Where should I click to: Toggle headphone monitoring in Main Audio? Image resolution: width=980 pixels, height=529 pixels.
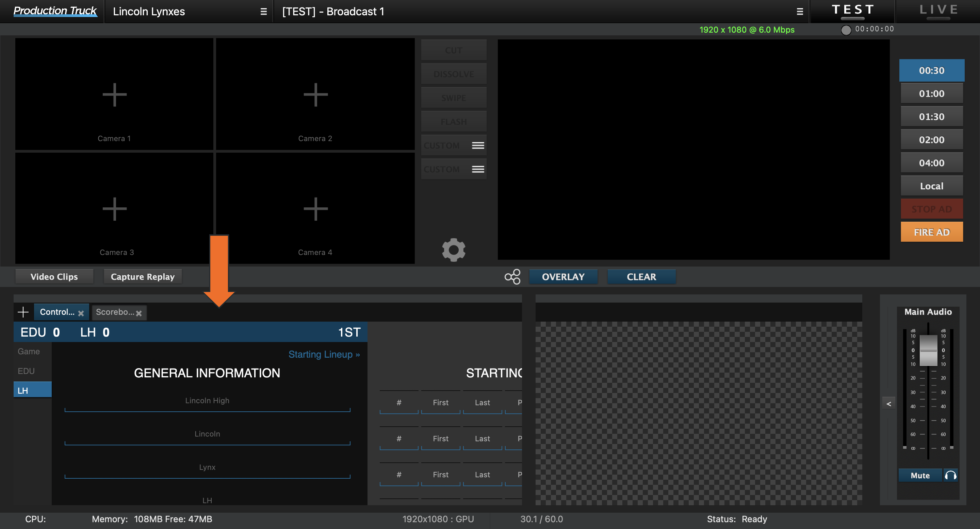(x=950, y=475)
